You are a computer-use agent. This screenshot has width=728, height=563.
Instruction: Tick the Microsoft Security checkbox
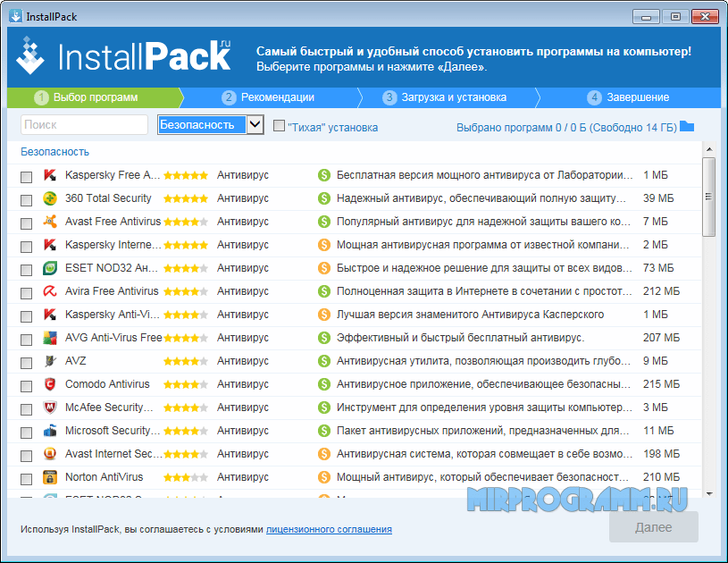[x=27, y=433]
